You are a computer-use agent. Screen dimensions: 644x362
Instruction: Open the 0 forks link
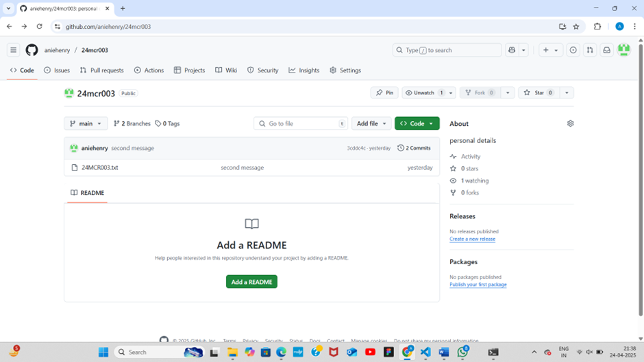(x=470, y=192)
